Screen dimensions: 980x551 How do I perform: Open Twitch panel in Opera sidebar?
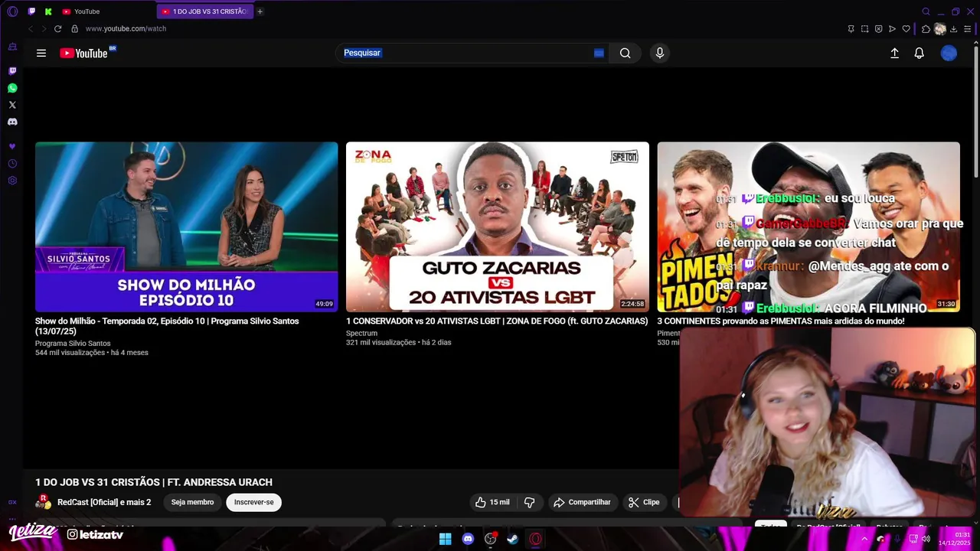coord(12,71)
